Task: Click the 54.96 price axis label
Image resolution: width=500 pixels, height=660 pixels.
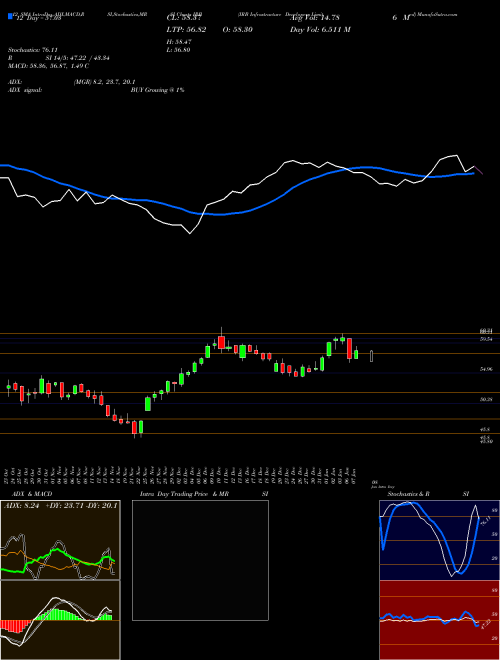Action: click(x=486, y=369)
